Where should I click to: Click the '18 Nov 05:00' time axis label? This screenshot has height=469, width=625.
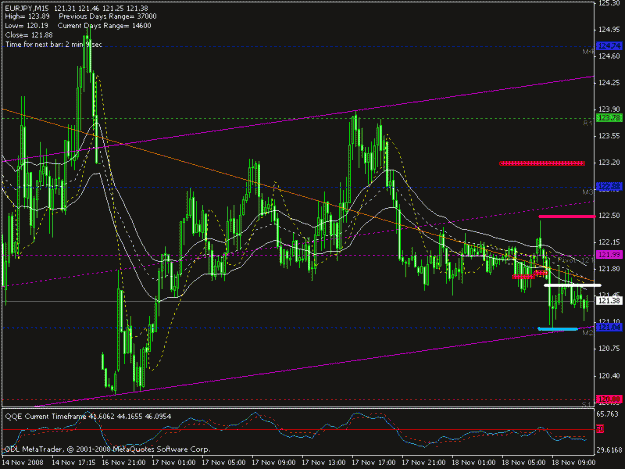(x=523, y=463)
